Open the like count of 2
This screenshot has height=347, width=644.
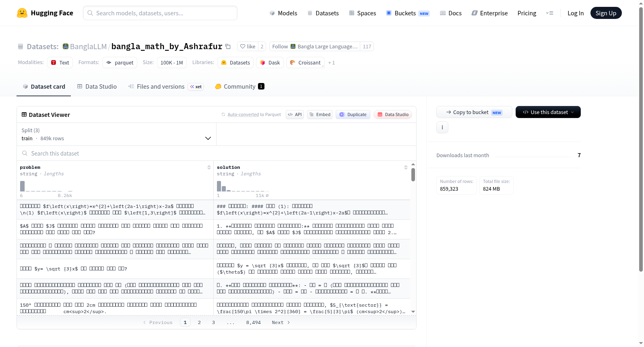(262, 46)
